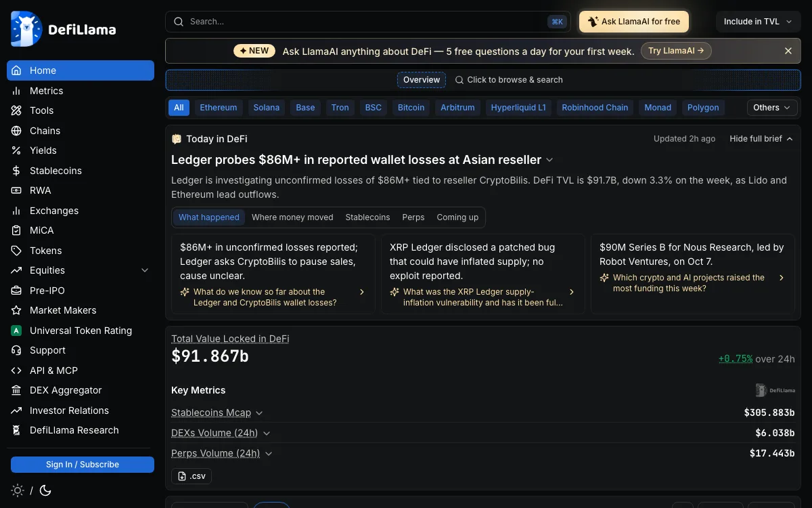Click the MiCA clipboard icon

click(16, 230)
